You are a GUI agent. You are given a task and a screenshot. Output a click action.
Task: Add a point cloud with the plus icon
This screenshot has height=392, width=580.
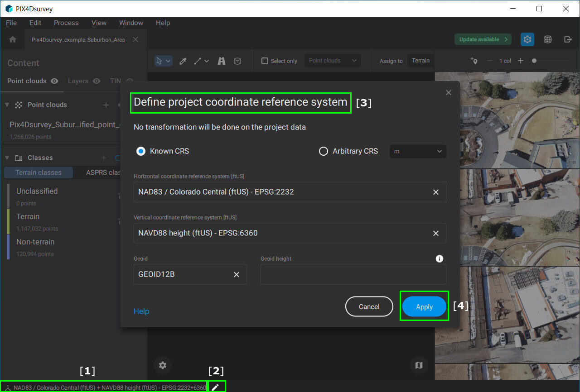point(106,105)
